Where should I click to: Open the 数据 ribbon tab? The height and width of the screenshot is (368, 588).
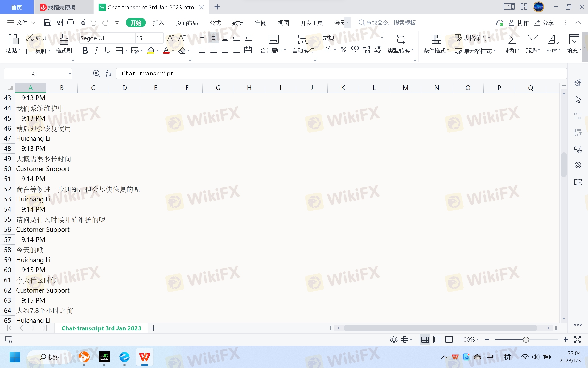click(x=238, y=23)
